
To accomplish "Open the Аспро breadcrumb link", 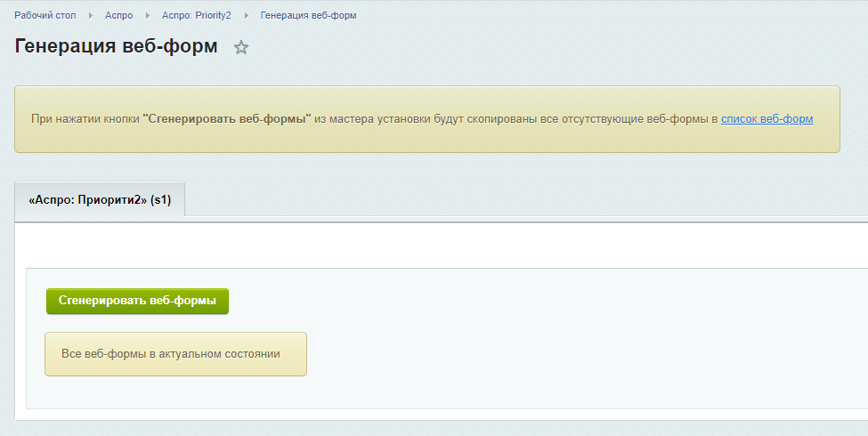I will coord(119,15).
